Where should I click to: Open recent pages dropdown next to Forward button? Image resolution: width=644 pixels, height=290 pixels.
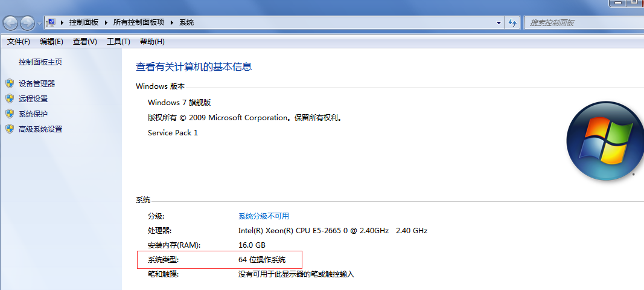[40, 23]
